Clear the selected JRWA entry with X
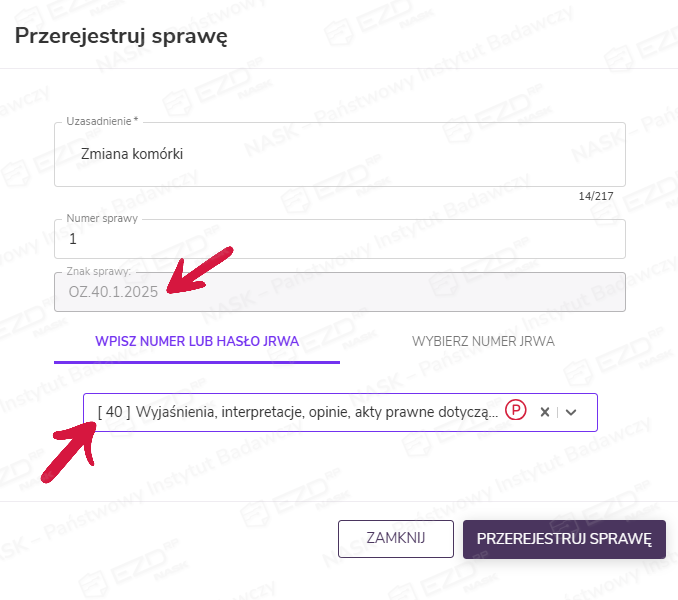 [x=544, y=412]
